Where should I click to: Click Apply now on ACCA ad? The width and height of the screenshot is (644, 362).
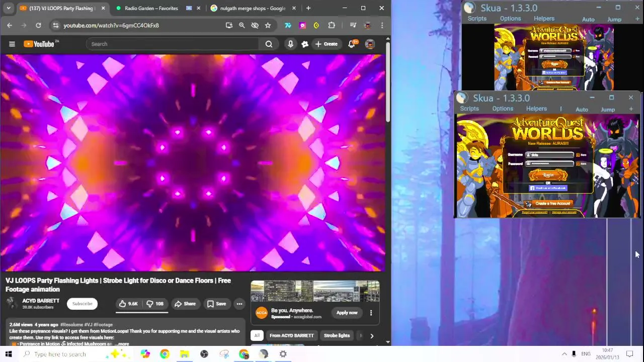tap(347, 313)
